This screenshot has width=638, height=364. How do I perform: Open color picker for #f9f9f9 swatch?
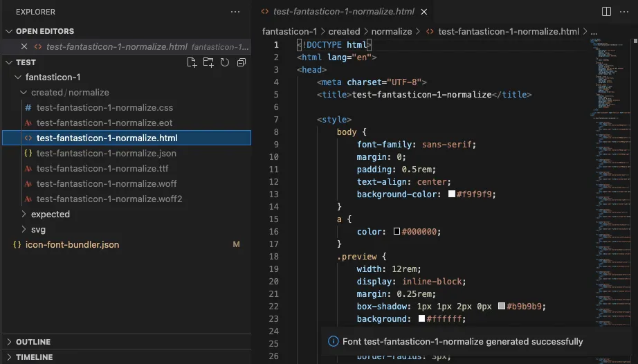tap(452, 194)
